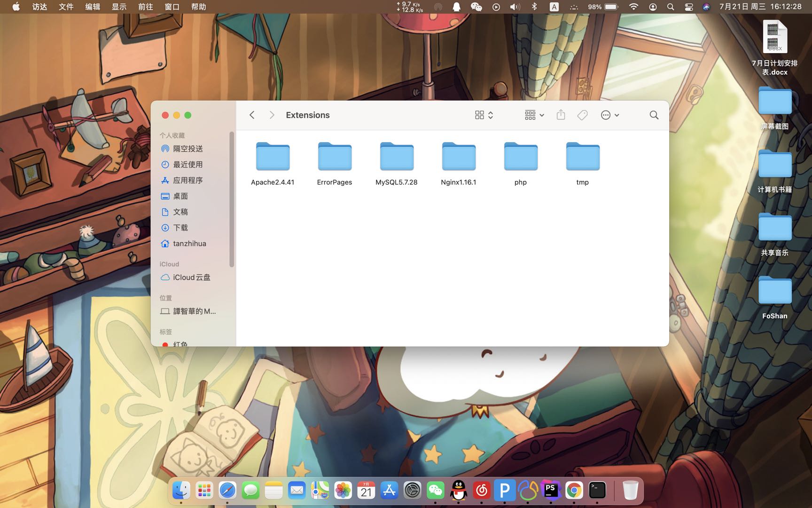
Task: Click the QQ notification icon in menu bar
Action: [x=456, y=7]
